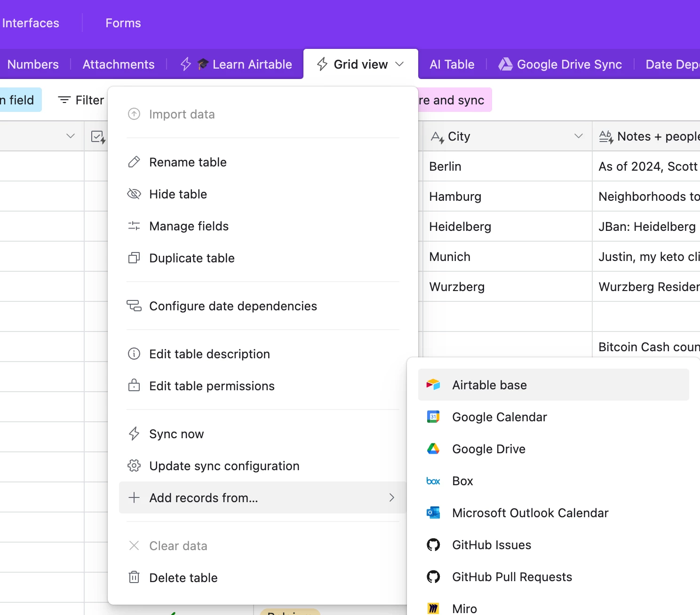The height and width of the screenshot is (615, 700).
Task: Open the first column header dropdown chevron
Action: click(71, 136)
